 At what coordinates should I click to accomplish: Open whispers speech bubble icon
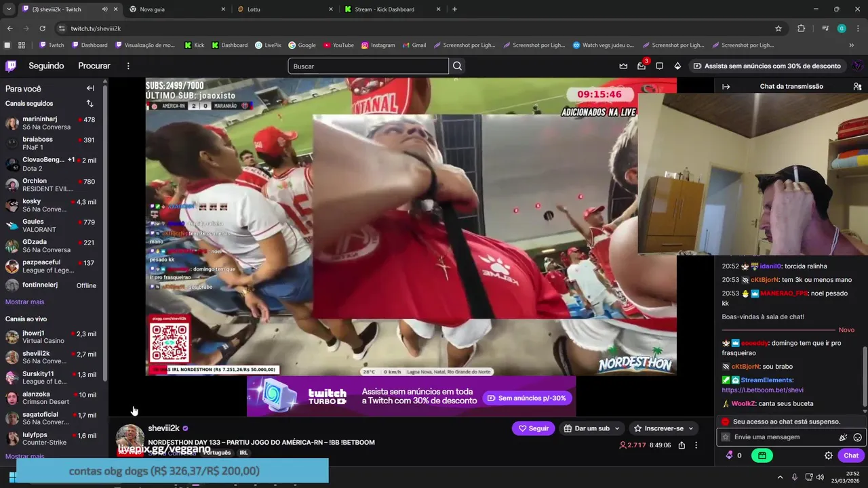659,66
